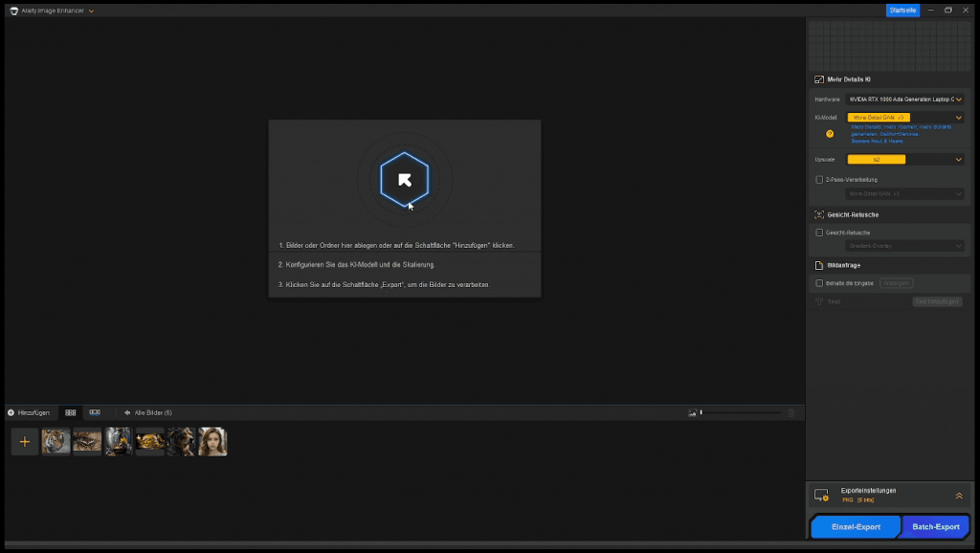Click the thumbnail size slider
The width and height of the screenshot is (980, 553).
click(742, 413)
